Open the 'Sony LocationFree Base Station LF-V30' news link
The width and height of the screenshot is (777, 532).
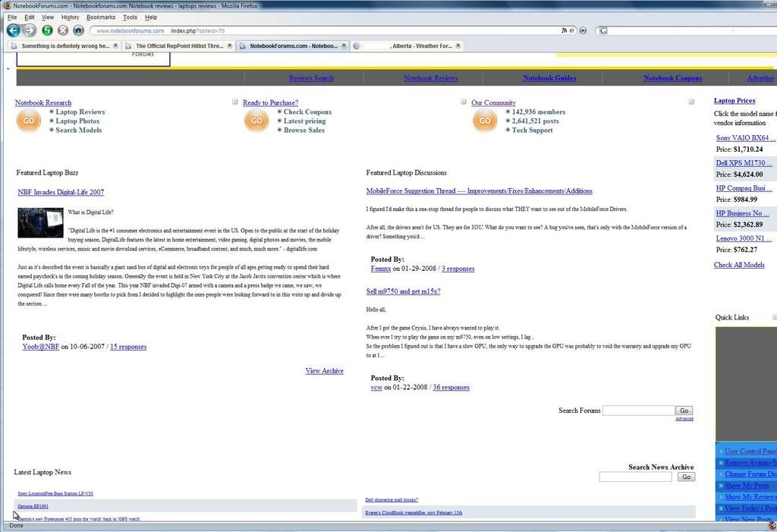(55, 494)
